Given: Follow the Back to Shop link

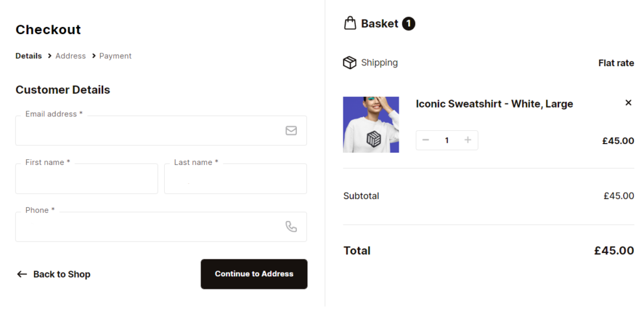Looking at the screenshot, I should (x=62, y=274).
